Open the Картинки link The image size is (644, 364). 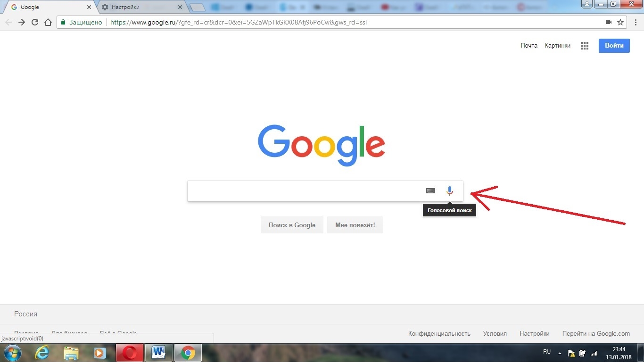(557, 45)
